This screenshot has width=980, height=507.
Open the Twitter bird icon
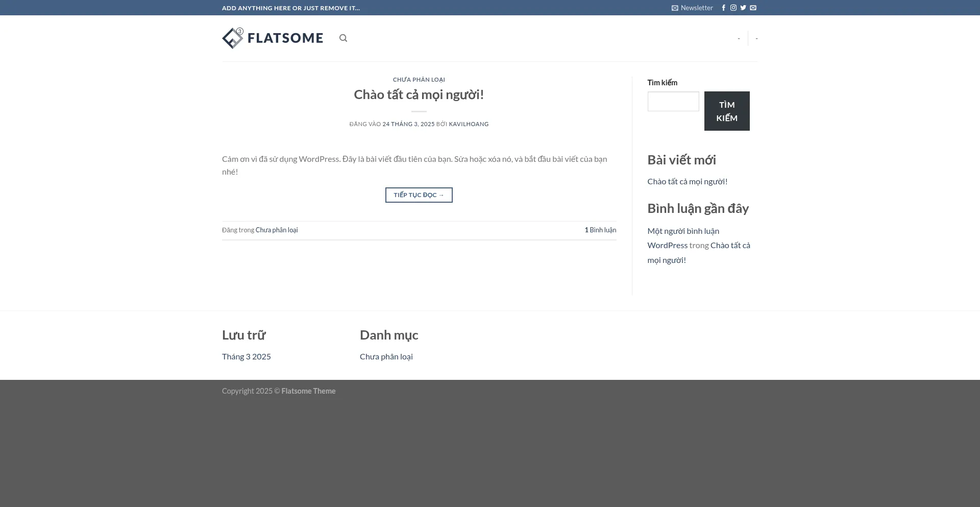pyautogui.click(x=743, y=8)
